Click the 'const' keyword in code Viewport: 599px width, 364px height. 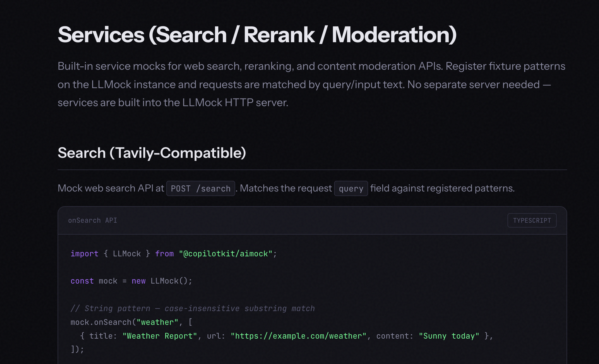click(82, 281)
